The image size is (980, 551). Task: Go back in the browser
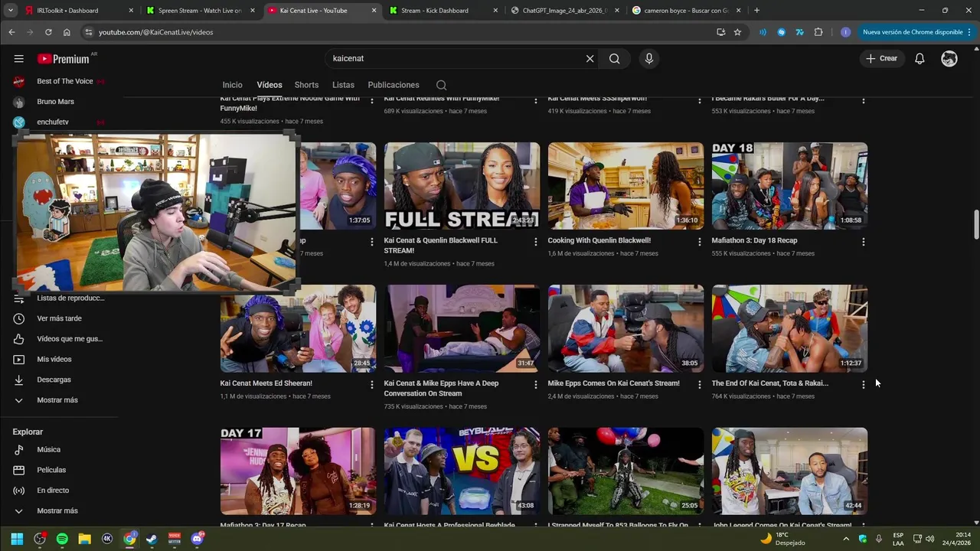pyautogui.click(x=11, y=32)
